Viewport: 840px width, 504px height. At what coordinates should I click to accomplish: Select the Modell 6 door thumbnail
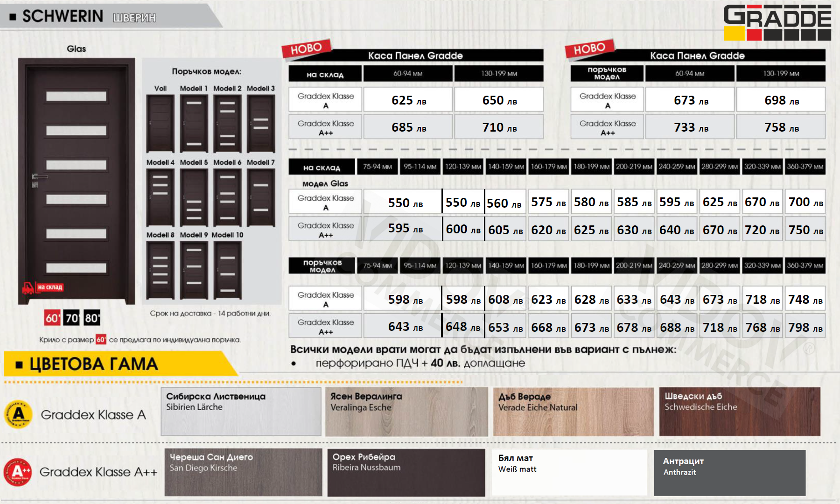point(227,197)
